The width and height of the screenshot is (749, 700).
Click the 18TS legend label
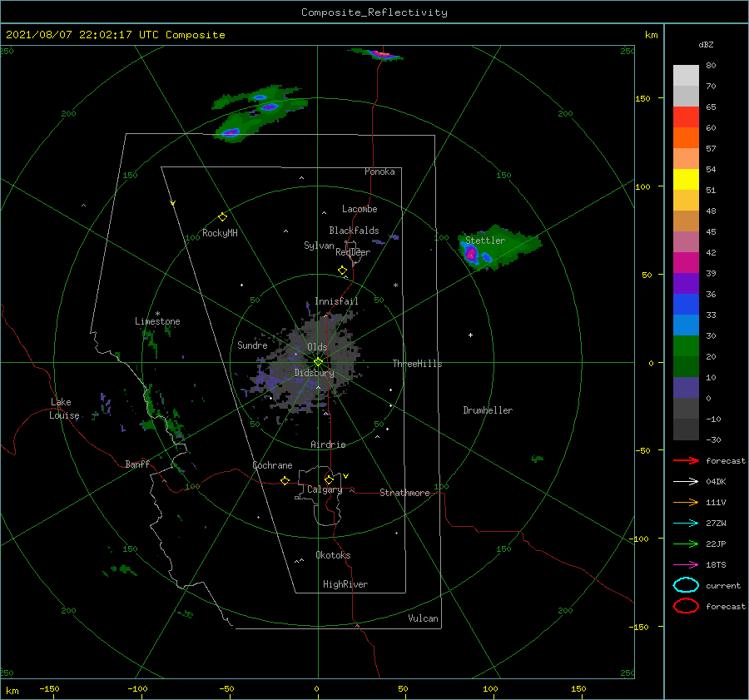[716, 565]
